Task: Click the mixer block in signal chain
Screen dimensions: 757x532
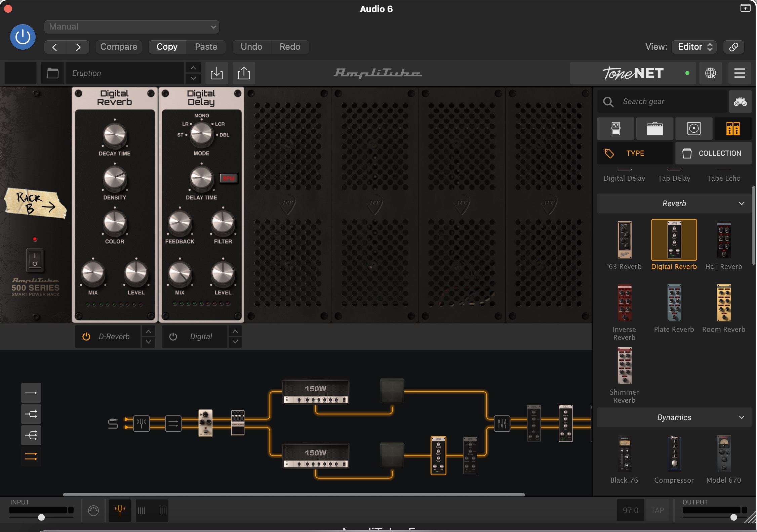Action: pyautogui.click(x=502, y=424)
